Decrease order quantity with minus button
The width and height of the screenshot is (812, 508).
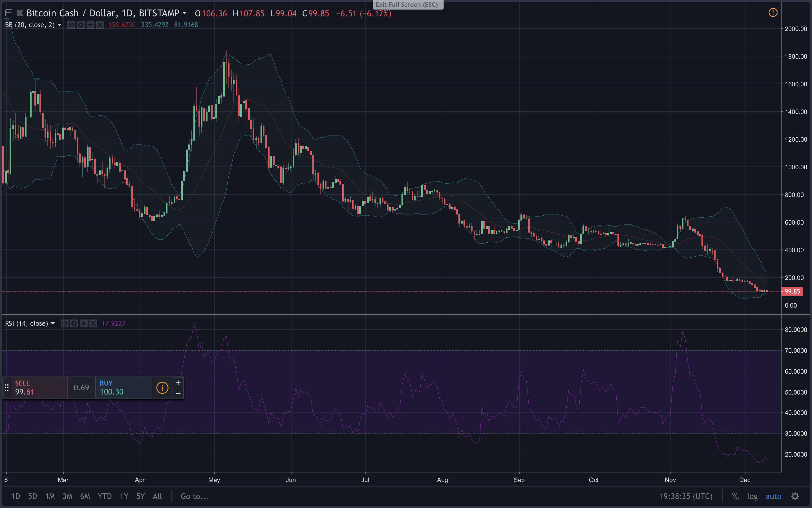tap(178, 393)
